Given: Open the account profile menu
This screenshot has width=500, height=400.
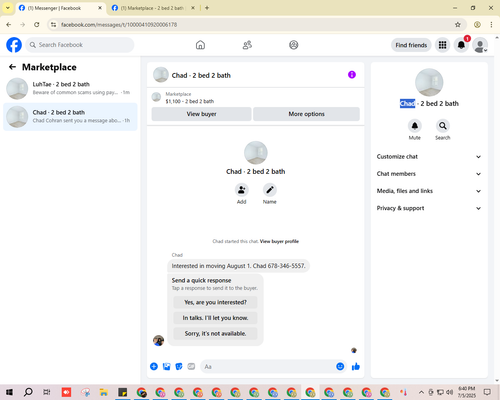Looking at the screenshot, I should [x=480, y=45].
